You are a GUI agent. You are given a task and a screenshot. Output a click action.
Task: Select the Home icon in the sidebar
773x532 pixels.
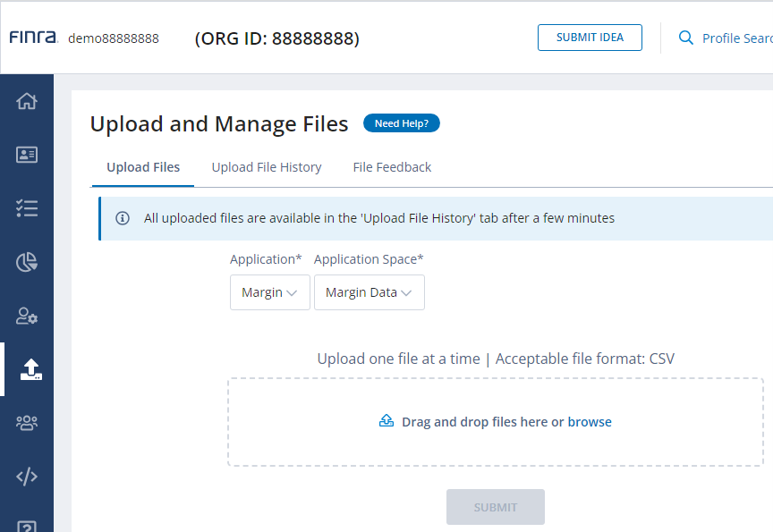[26, 101]
